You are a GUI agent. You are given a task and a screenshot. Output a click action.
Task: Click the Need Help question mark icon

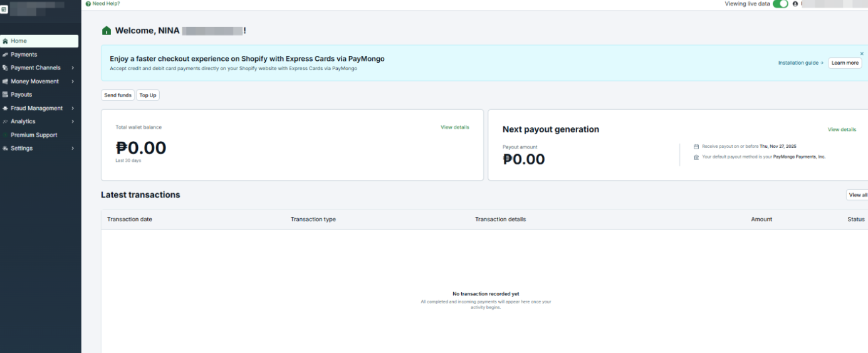point(88,4)
